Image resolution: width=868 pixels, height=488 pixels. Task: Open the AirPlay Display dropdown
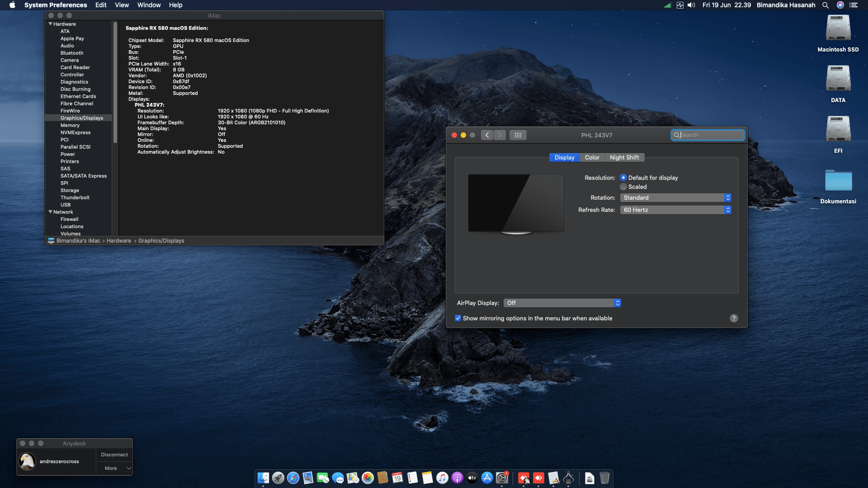[x=562, y=303]
